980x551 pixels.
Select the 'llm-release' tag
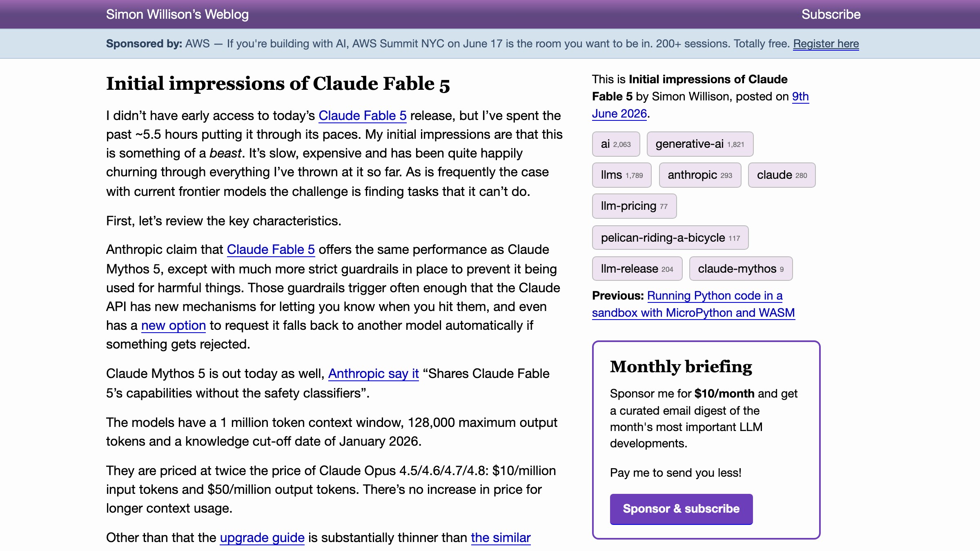(x=637, y=269)
